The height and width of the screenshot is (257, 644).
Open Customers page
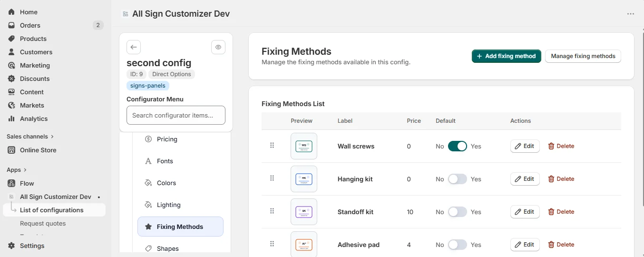[36, 52]
